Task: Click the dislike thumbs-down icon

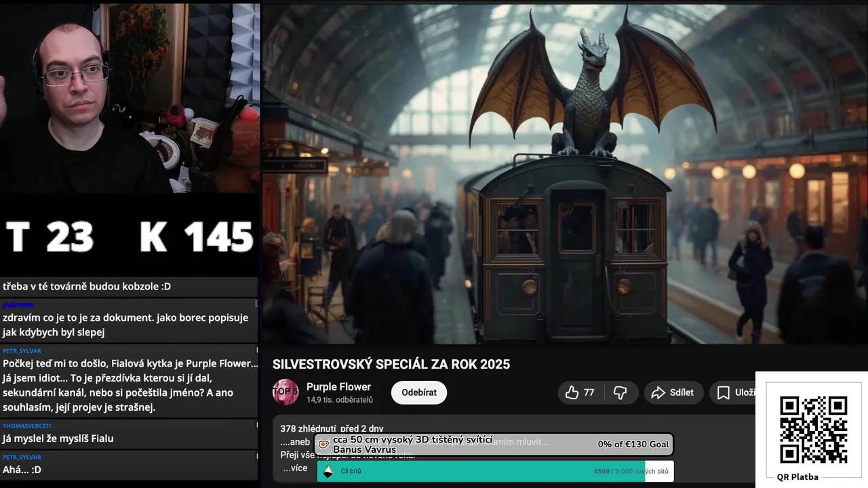Action: [620, 392]
